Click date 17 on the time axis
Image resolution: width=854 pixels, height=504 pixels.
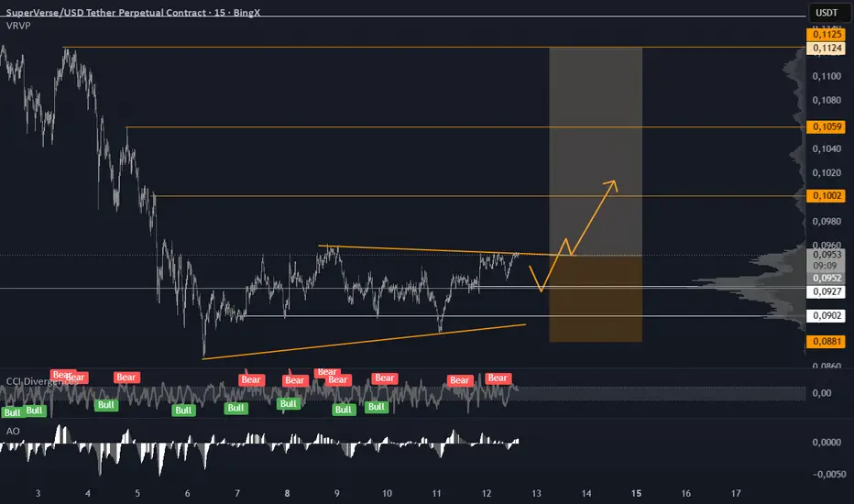tap(736, 494)
